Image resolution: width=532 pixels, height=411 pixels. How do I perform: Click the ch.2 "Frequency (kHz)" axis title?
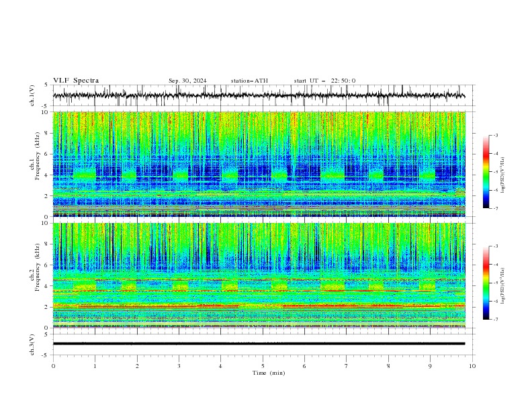(x=38, y=267)
